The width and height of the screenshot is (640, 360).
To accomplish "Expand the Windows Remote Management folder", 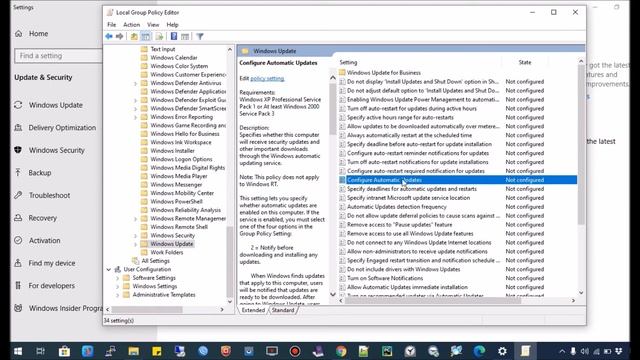I will [136, 218].
